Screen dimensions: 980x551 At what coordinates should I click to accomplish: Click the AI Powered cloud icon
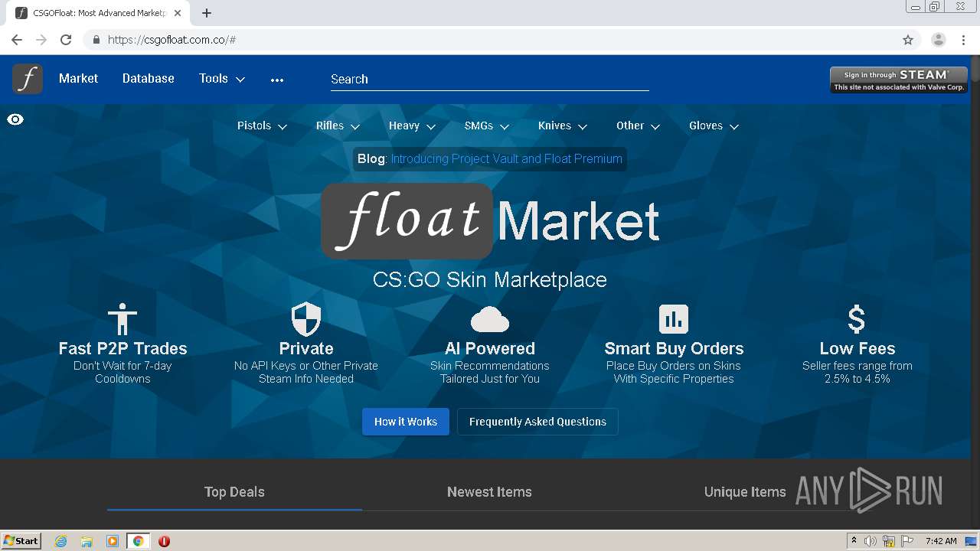[x=490, y=319]
